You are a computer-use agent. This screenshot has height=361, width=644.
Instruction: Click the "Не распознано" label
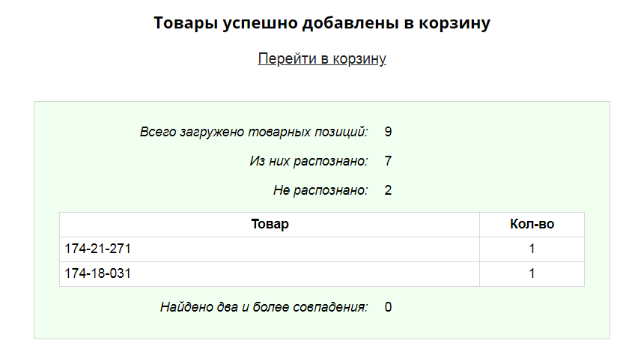pos(321,190)
